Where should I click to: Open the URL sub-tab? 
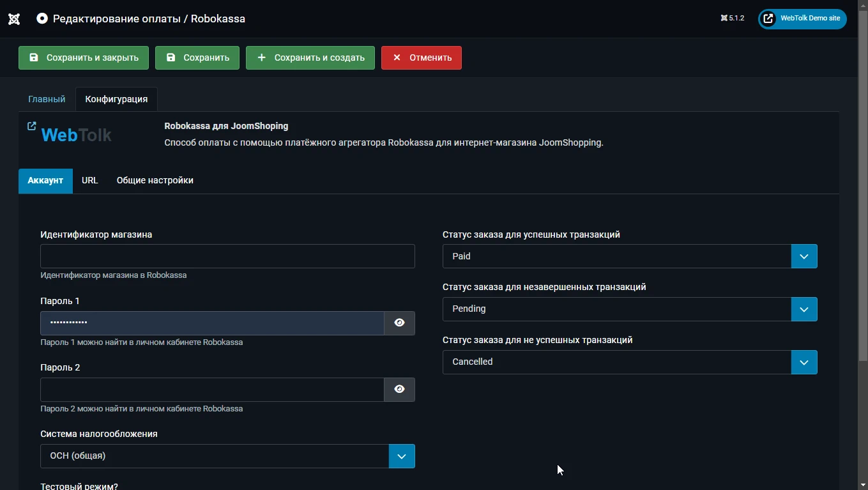tap(90, 181)
